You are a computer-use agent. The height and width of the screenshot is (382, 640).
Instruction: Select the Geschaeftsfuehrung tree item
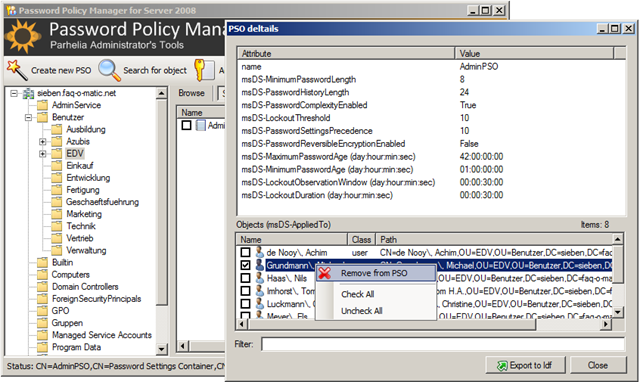pos(102,202)
